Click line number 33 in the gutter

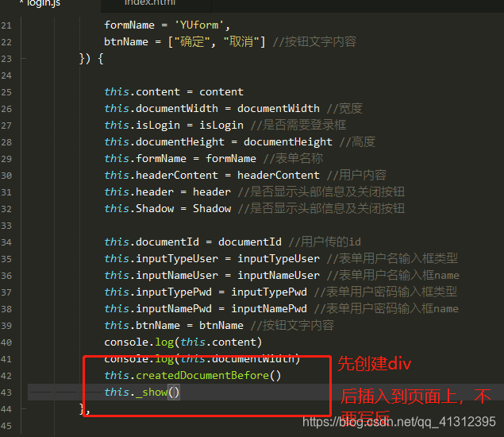tap(6, 226)
